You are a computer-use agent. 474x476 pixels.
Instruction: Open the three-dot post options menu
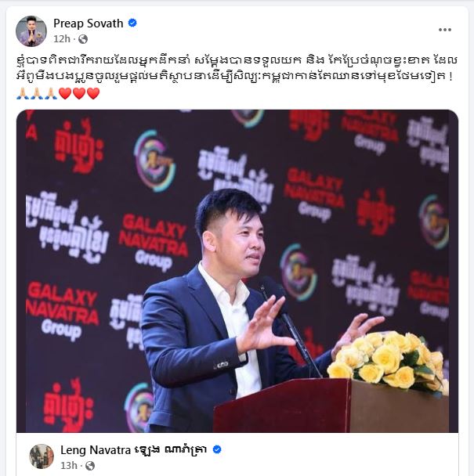click(x=444, y=30)
